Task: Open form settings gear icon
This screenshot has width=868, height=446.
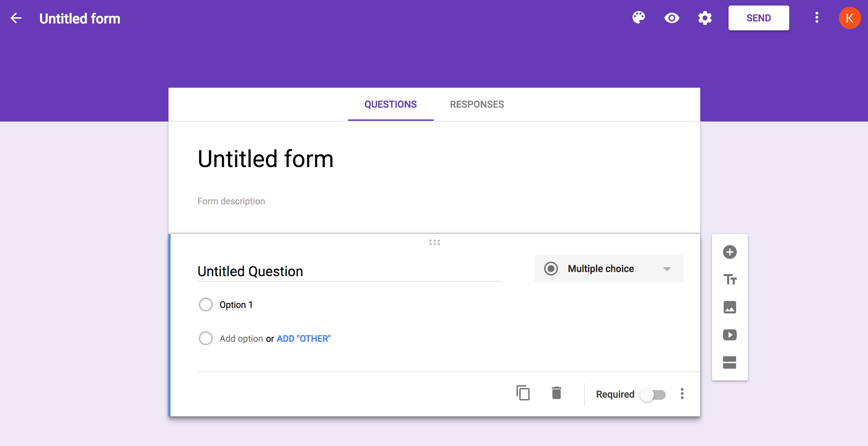Action: click(x=705, y=18)
